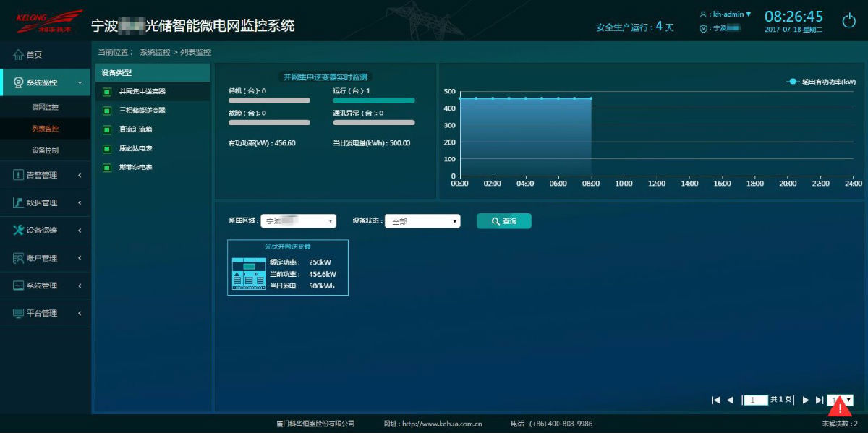Toggle the 直流汇流箱 checkbox
The image size is (868, 433).
click(106, 129)
